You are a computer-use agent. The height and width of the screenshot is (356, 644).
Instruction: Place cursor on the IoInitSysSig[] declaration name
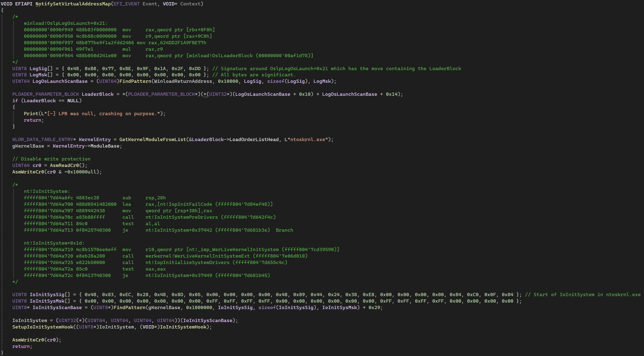(50, 295)
